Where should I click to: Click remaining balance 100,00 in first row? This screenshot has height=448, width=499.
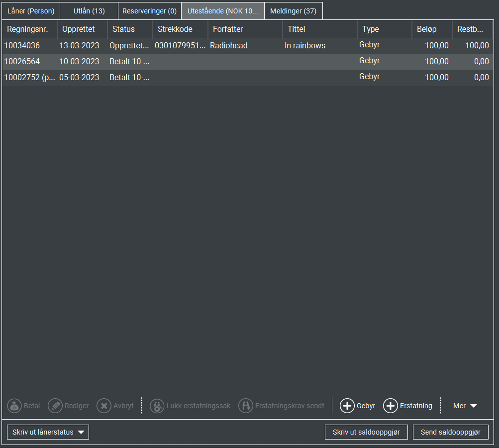tap(477, 45)
